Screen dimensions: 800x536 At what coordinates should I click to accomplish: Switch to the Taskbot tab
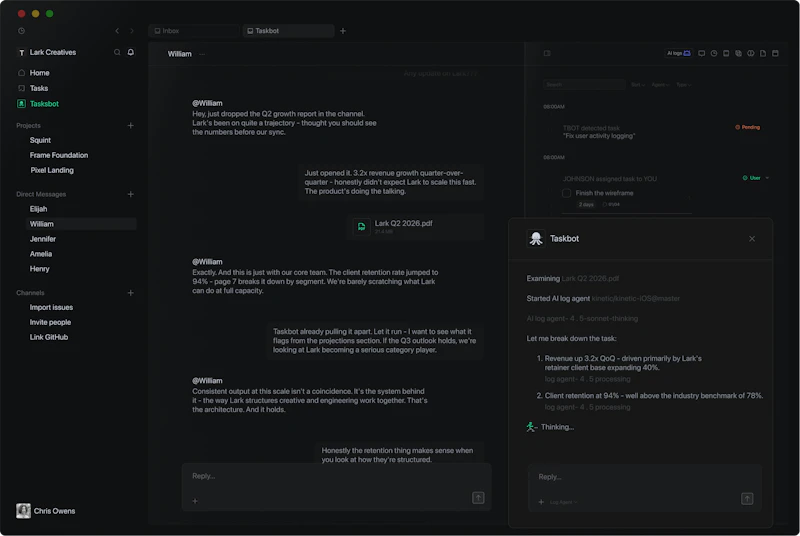click(x=289, y=31)
